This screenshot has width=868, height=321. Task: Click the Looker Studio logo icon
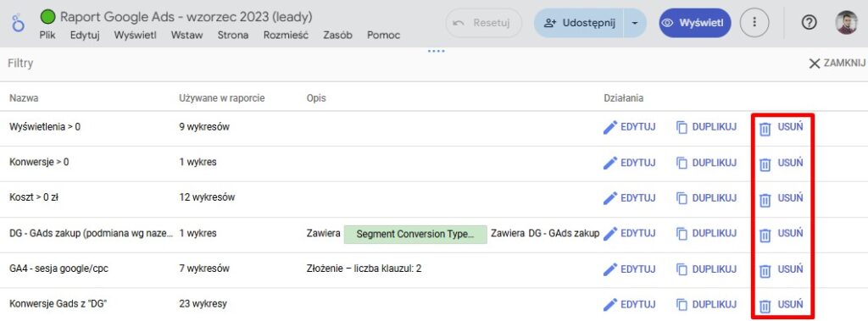click(x=18, y=23)
